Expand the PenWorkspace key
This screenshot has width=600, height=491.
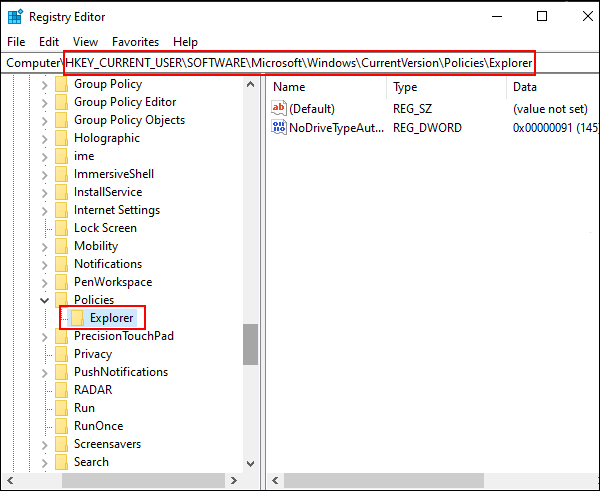[45, 282]
